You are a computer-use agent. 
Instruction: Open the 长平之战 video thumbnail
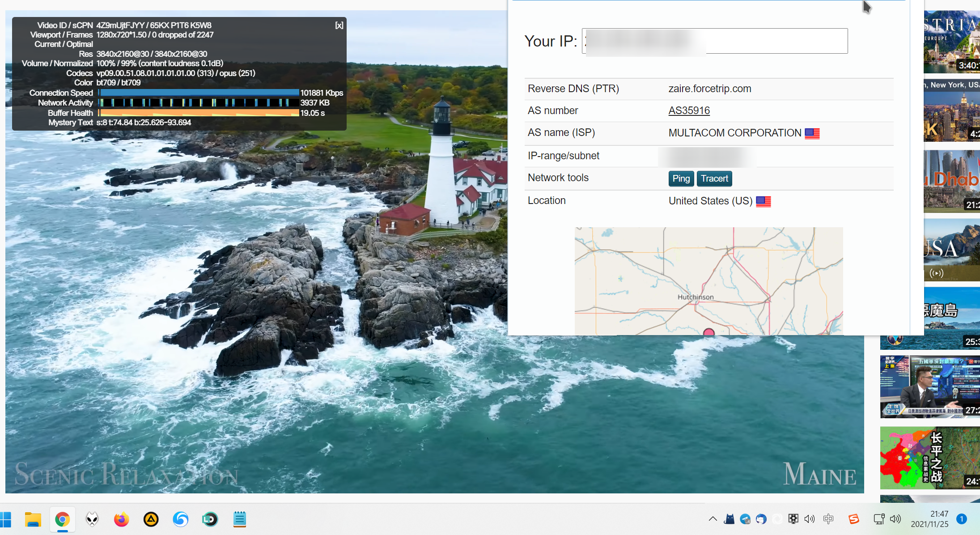930,458
